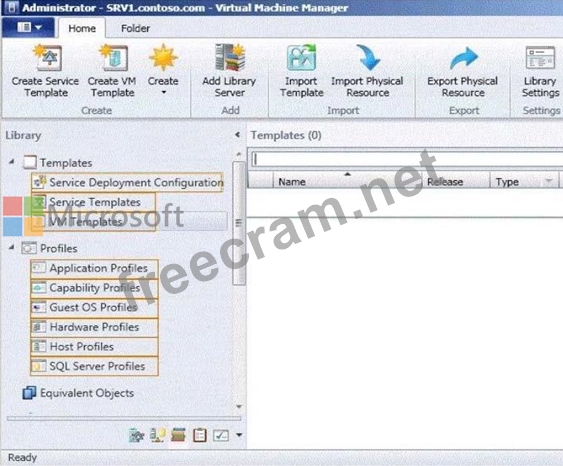This screenshot has width=563, height=466.
Task: Collapse the Profiles tree node
Action: coord(11,247)
